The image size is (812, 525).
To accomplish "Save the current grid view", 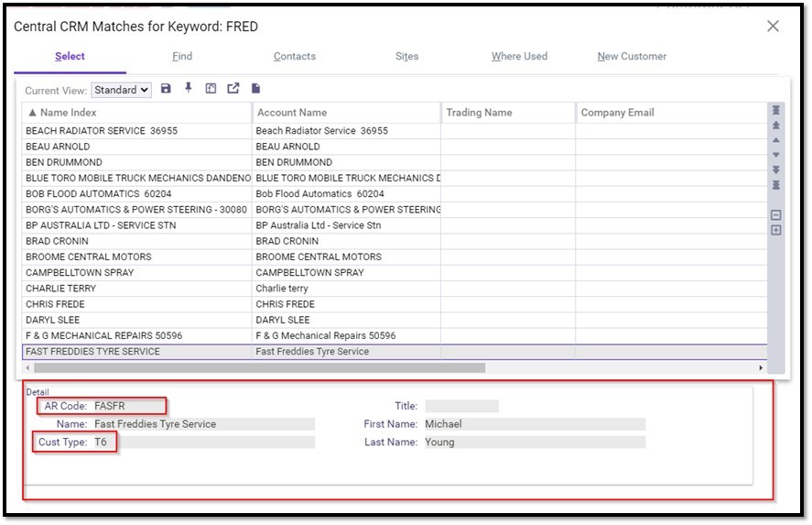I will 166,89.
